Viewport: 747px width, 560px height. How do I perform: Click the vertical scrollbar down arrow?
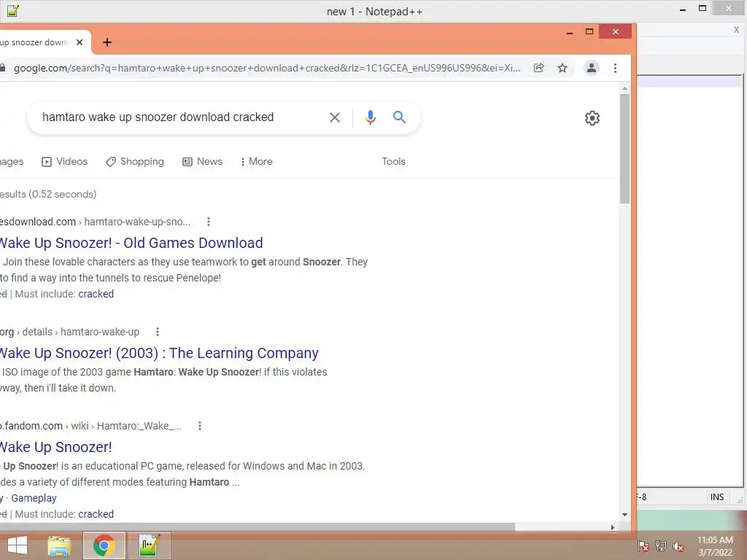click(x=624, y=515)
